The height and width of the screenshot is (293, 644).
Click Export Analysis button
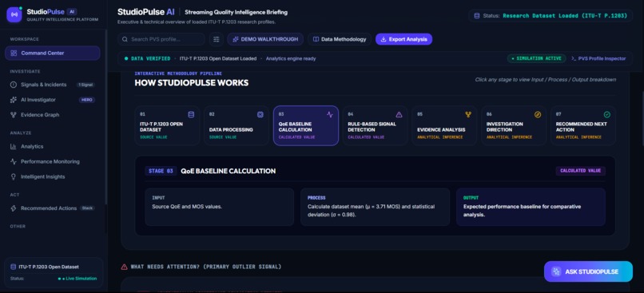[403, 39]
